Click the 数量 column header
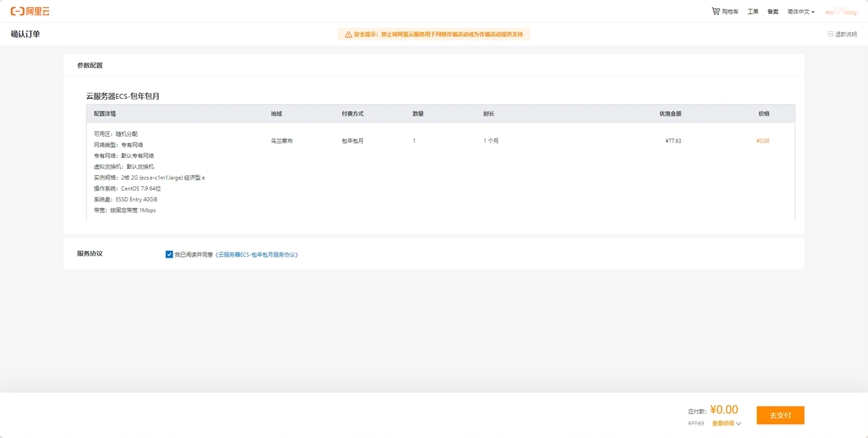The width and height of the screenshot is (868, 438). [x=418, y=114]
